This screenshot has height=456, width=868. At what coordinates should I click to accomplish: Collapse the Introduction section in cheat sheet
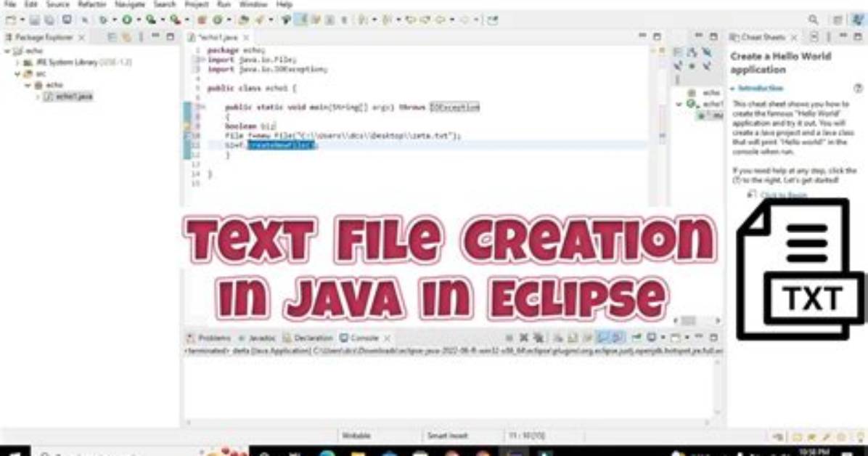point(733,88)
